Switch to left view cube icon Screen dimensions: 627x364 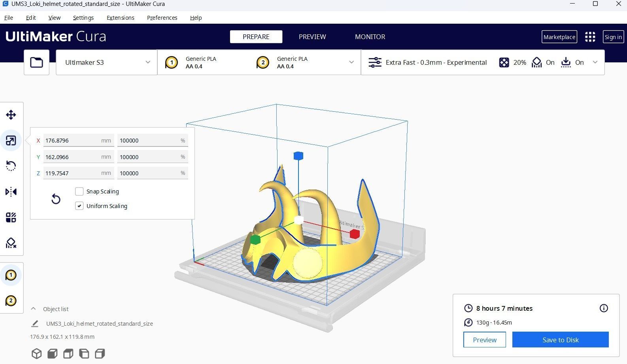[84, 353]
